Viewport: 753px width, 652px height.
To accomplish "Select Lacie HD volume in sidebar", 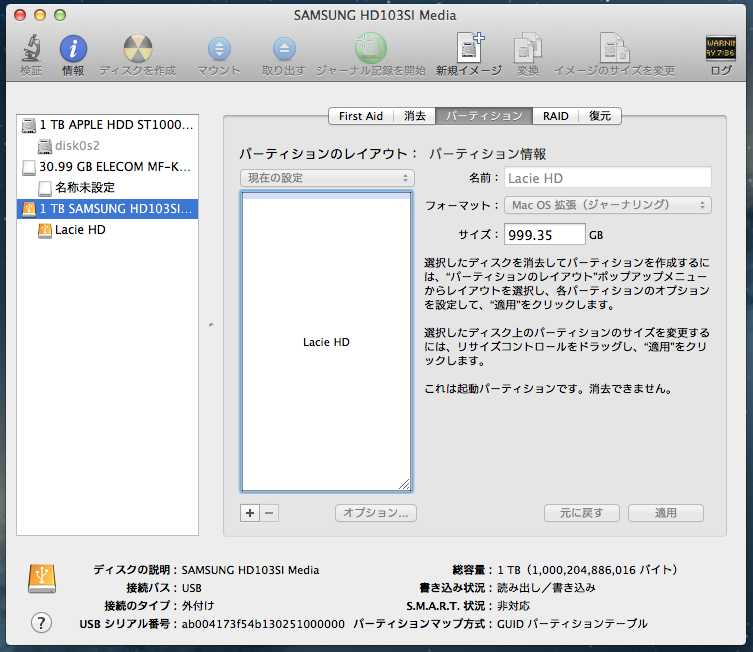I will click(x=80, y=230).
